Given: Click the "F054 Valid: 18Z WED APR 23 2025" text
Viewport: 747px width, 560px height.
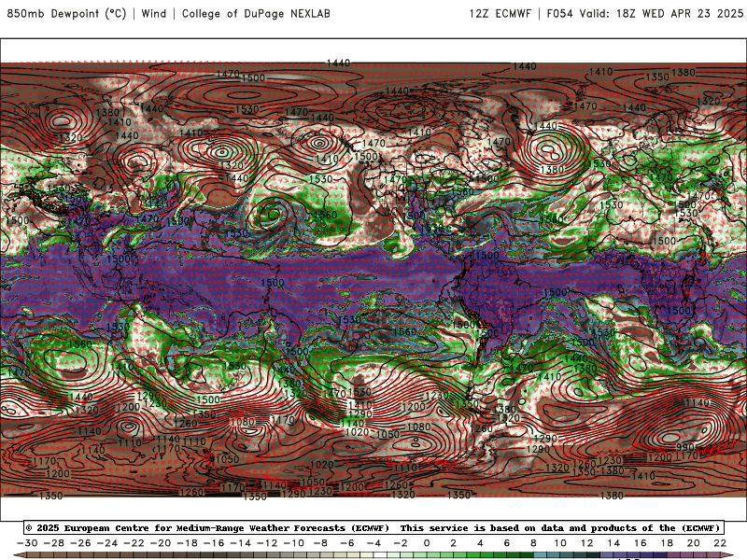Looking at the screenshot, I should click(x=644, y=13).
